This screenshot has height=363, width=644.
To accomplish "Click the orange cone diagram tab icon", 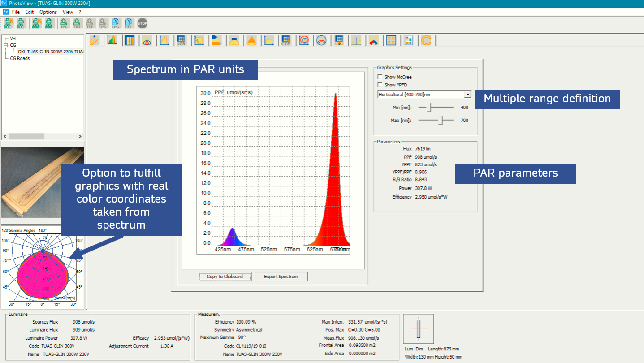I will (x=251, y=40).
